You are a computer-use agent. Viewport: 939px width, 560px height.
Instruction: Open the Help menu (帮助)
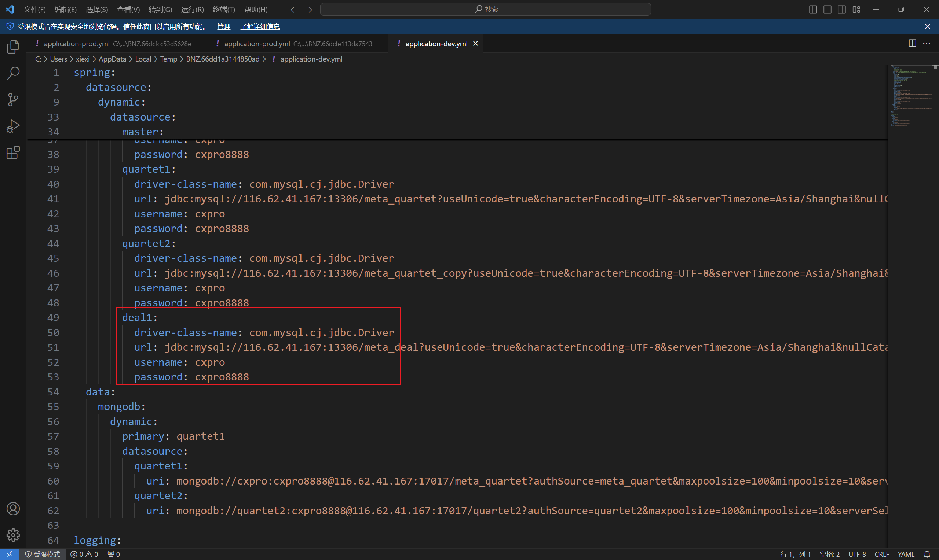click(256, 10)
